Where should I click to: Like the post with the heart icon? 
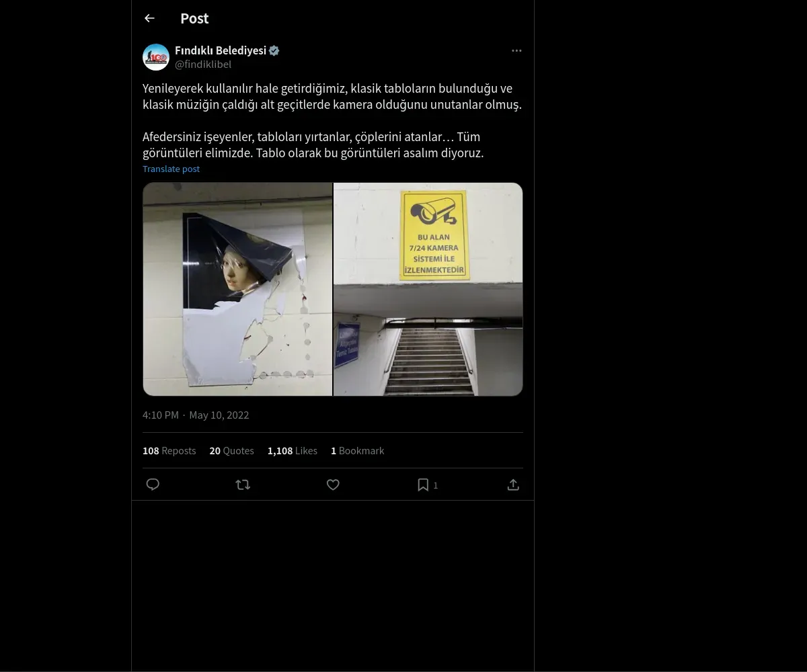333,485
